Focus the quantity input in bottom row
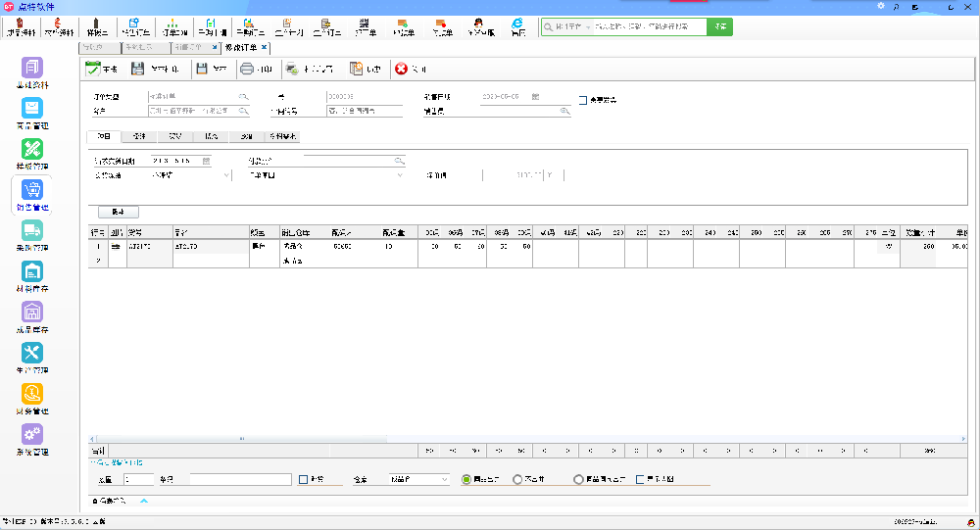This screenshot has height=530, width=980. point(138,479)
